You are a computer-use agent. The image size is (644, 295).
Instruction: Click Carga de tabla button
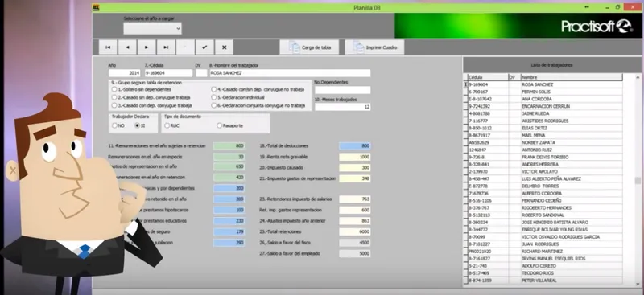click(310, 47)
